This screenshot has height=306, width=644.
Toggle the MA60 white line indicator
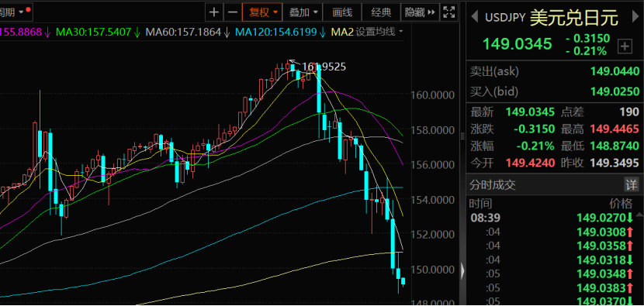pyautogui.click(x=188, y=32)
